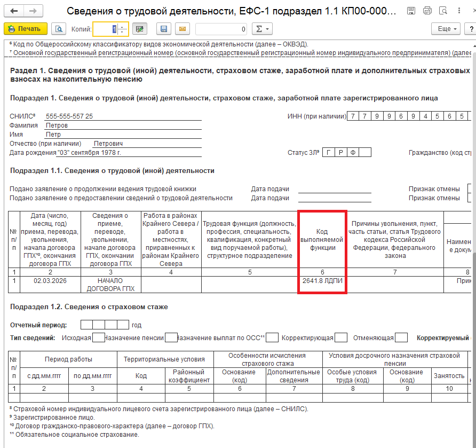Select the cell НАЧАЛО ДОГОВОРА ГПХ
This screenshot has height=448, width=476.
(110, 285)
